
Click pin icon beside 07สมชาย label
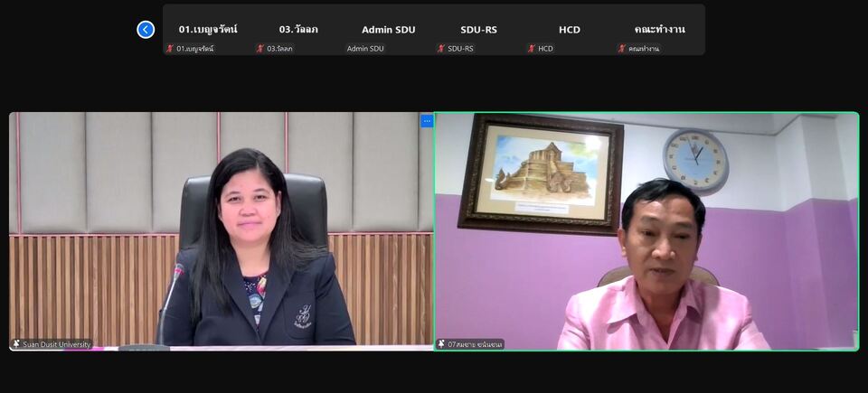[441, 344]
